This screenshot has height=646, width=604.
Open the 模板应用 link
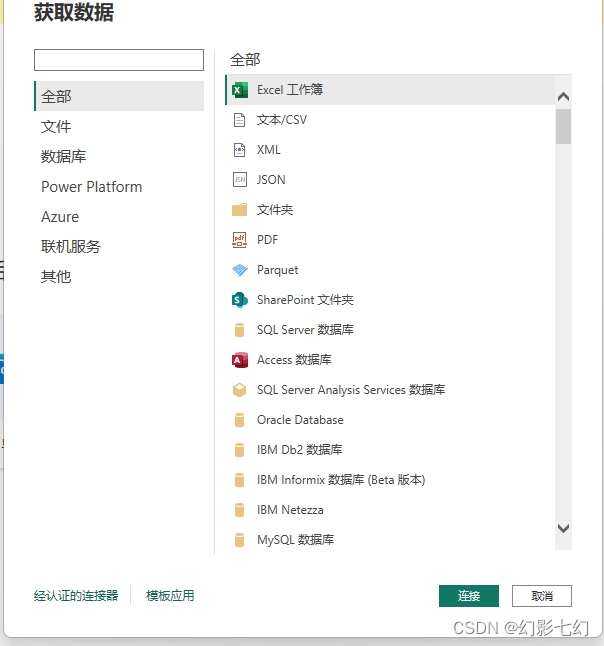pos(170,596)
